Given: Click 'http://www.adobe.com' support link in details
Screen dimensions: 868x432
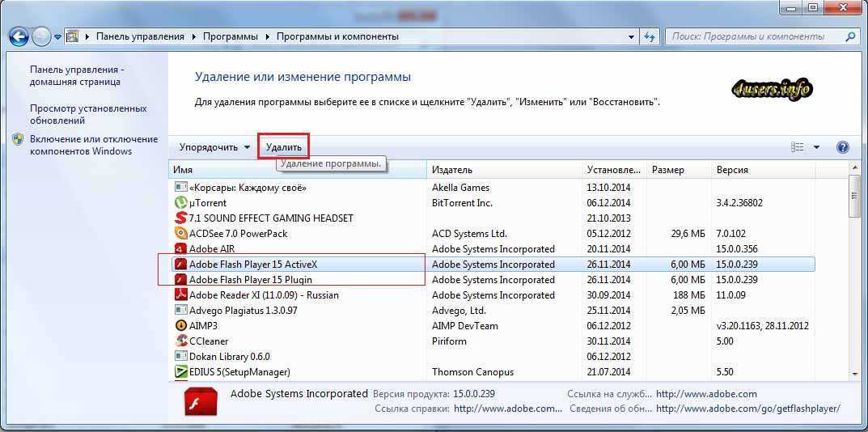Looking at the screenshot, I should tap(706, 394).
